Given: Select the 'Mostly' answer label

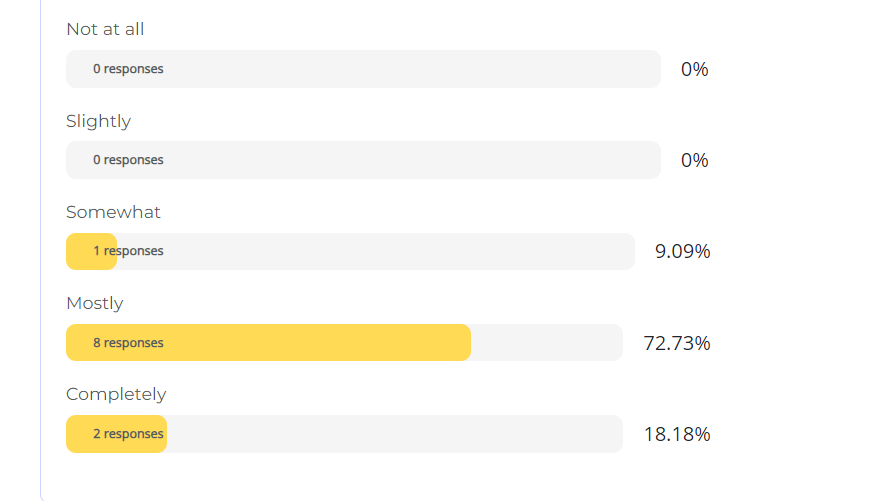Looking at the screenshot, I should pyautogui.click(x=95, y=303).
